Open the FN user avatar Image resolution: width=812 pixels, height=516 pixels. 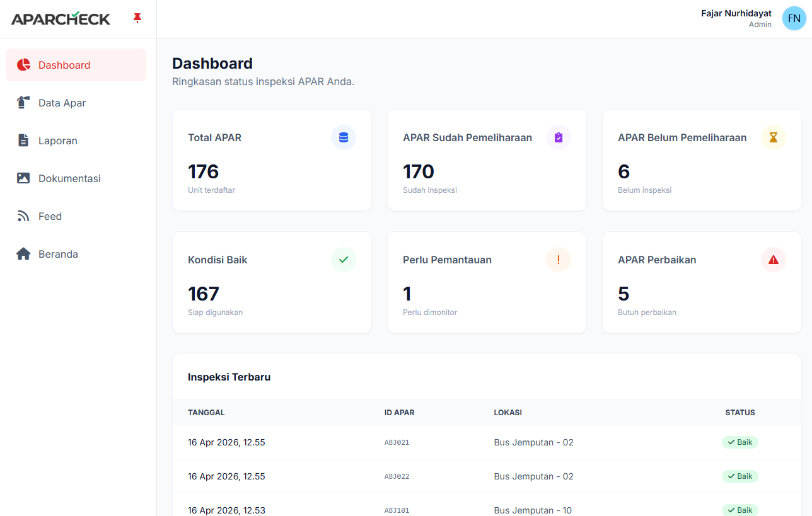click(x=794, y=18)
